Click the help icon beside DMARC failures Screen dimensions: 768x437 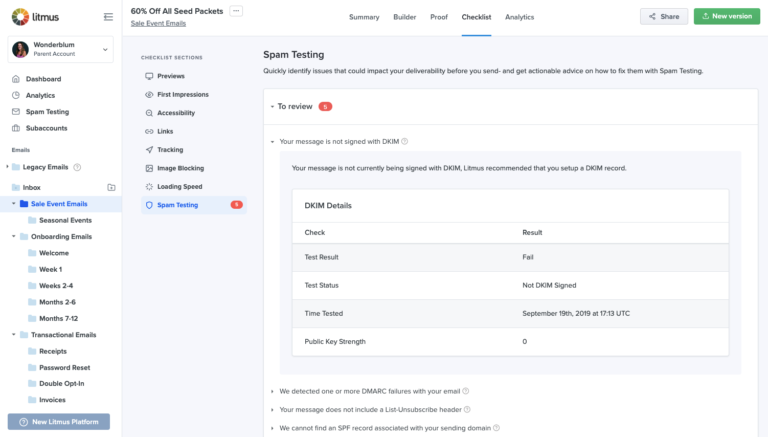[x=466, y=391]
